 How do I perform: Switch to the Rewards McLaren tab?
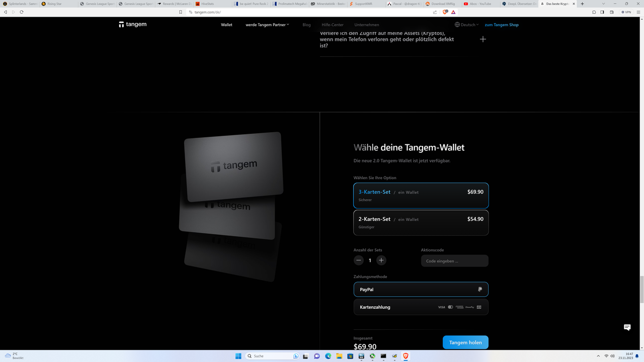(x=174, y=4)
